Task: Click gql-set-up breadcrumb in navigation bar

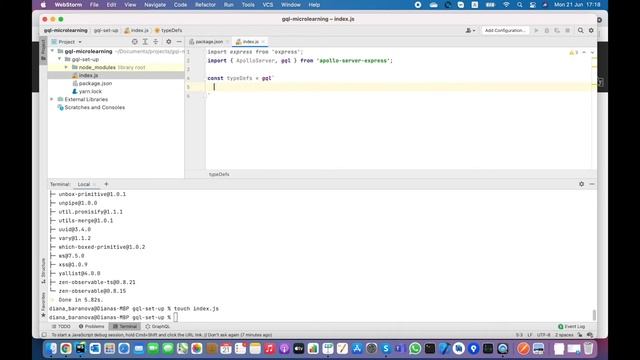Action: (106, 30)
